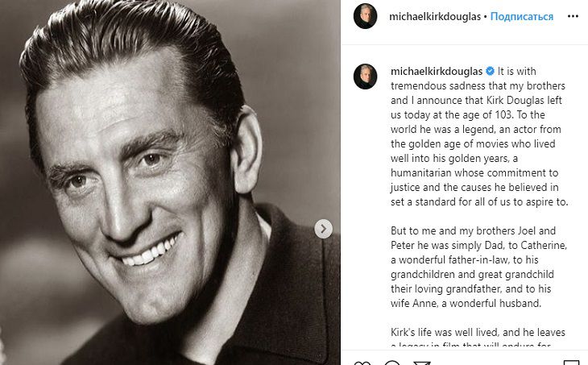Click the line "tremendous sadness that my brothers"
The width and height of the screenshot is (588, 365).
pyautogui.click(x=478, y=86)
